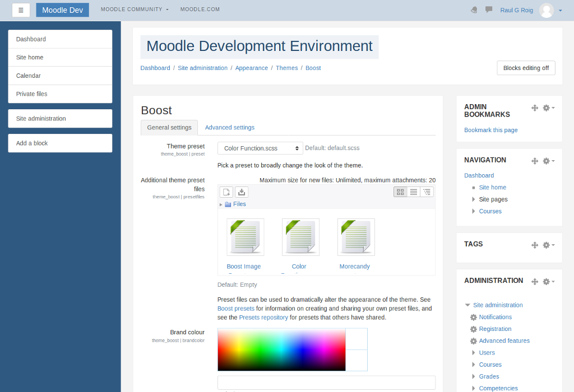The width and height of the screenshot is (574, 392).
Task: Open Site home in the left drawer
Action: 60,58
